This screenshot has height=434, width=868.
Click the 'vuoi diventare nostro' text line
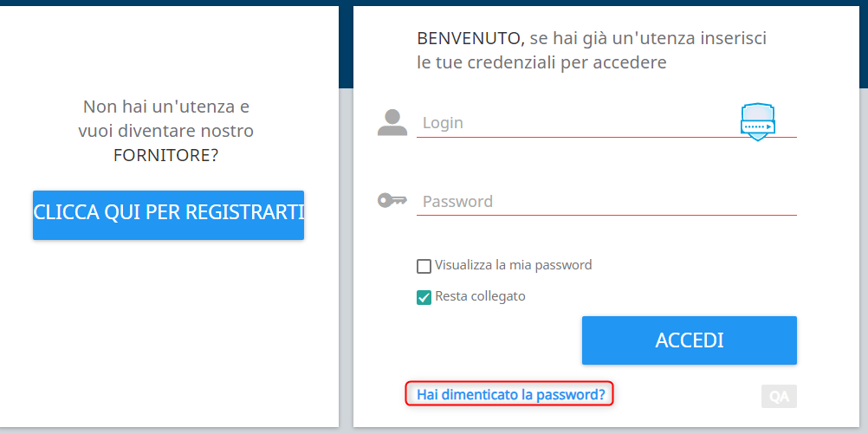point(165,132)
